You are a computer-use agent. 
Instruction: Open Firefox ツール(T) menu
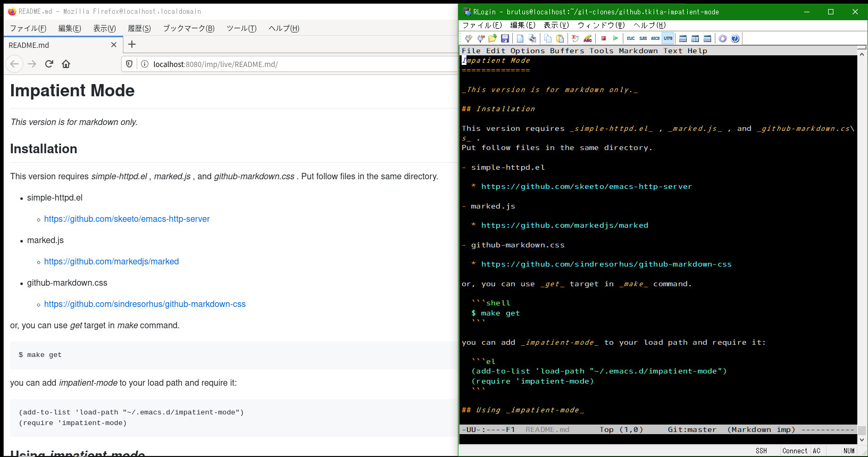tap(241, 28)
